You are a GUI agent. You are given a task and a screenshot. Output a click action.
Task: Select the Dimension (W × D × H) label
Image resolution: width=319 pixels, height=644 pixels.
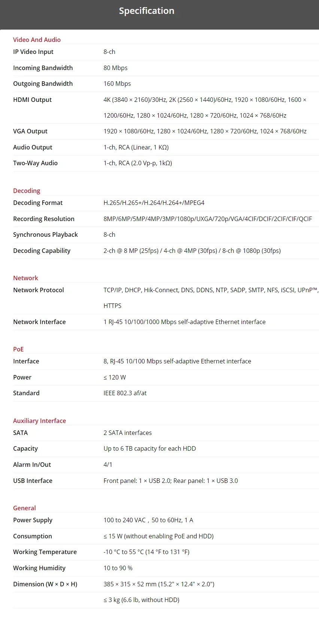click(45, 584)
